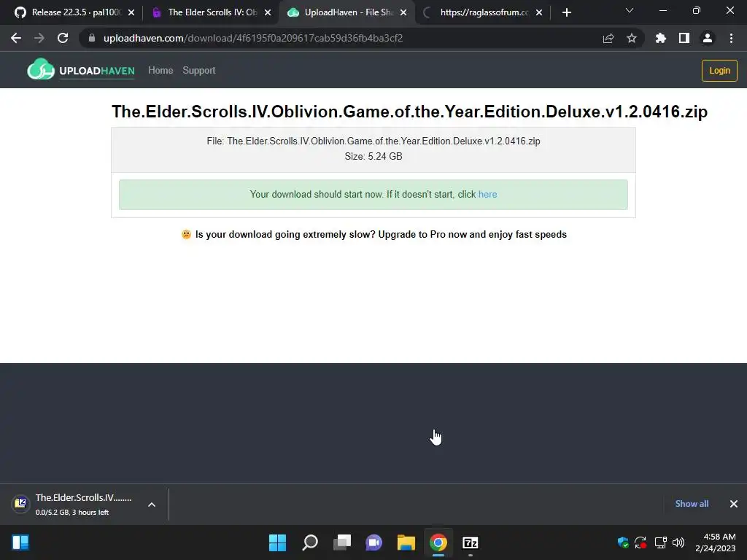747x560 pixels.
Task: Bookmark this page with the star icon
Action: pos(632,38)
